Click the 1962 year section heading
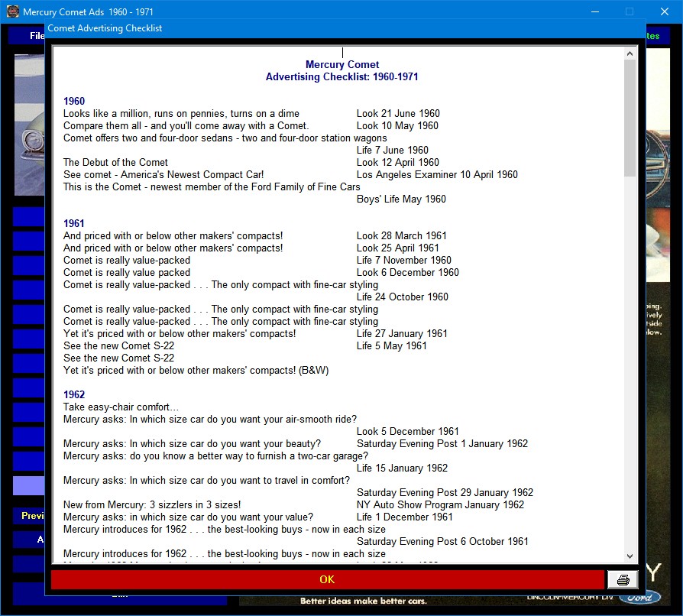Screen dimensions: 683x616 pyautogui.click(x=74, y=394)
